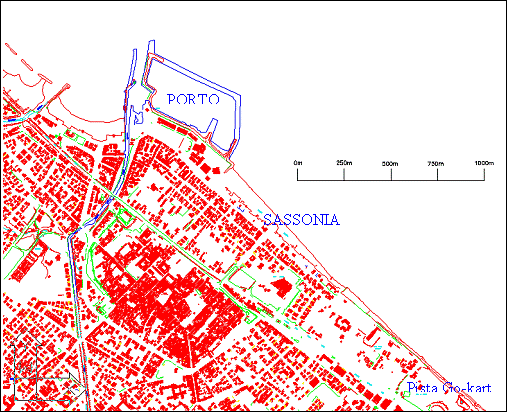Select the SASSONIA district label
The height and width of the screenshot is (412, 507).
click(302, 220)
